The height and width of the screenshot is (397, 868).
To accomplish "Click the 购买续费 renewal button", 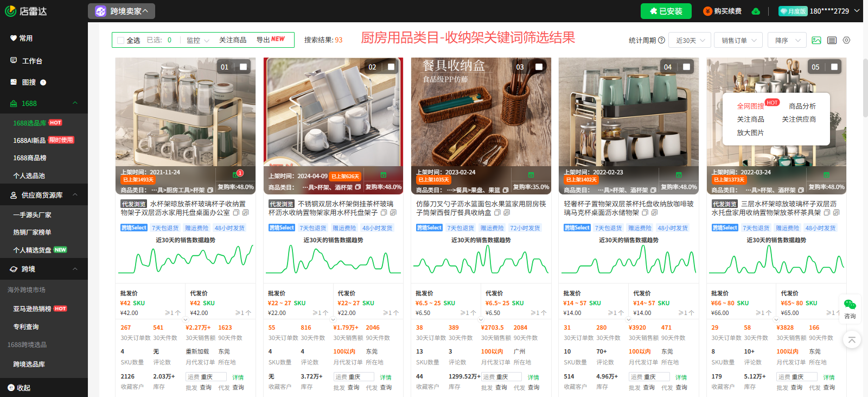I will 723,11.
